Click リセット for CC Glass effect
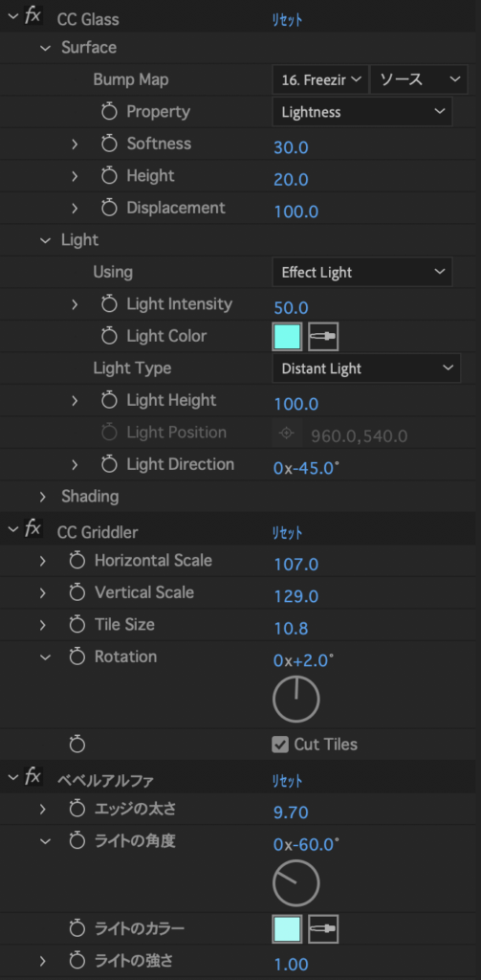The image size is (481, 980). [287, 20]
